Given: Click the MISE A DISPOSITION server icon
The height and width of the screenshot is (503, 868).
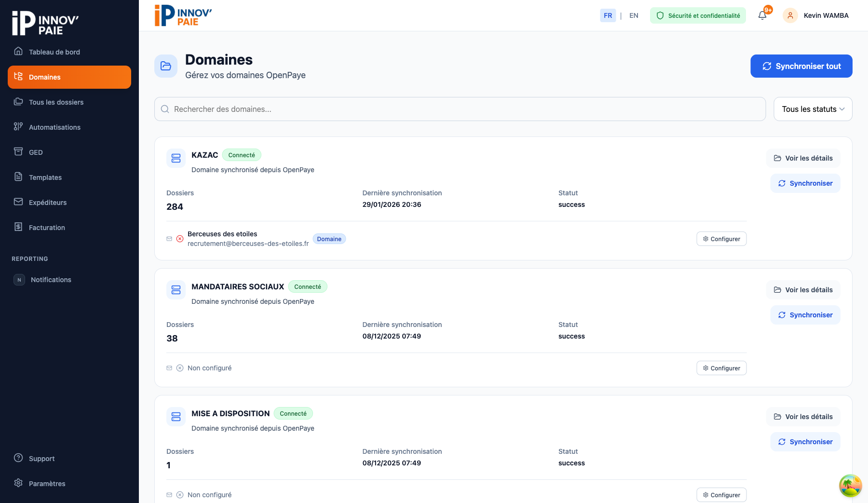Looking at the screenshot, I should pos(176,417).
